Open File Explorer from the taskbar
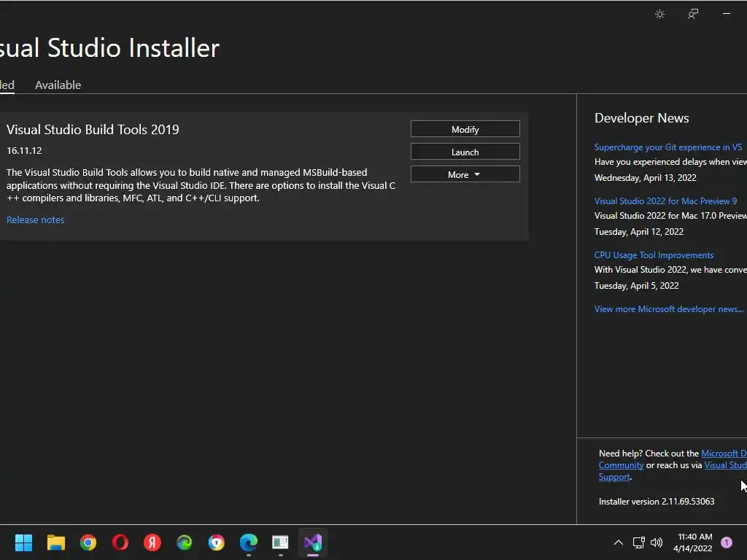Screen dimensions: 747x560 tap(55, 542)
